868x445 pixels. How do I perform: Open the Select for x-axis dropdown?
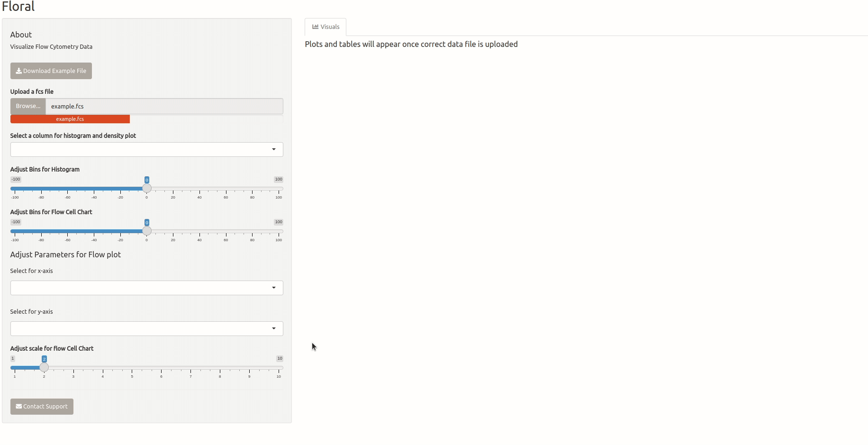point(146,288)
